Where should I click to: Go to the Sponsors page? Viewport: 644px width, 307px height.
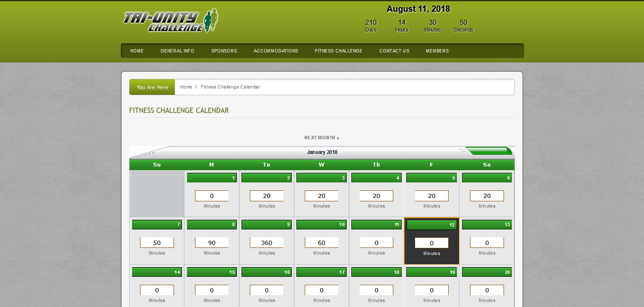(x=224, y=51)
